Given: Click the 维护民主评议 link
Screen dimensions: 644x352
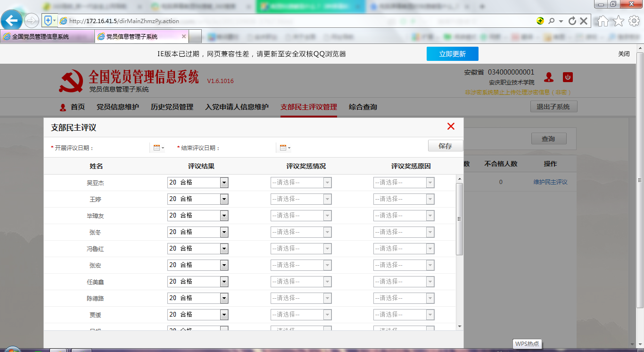Looking at the screenshot, I should [550, 182].
